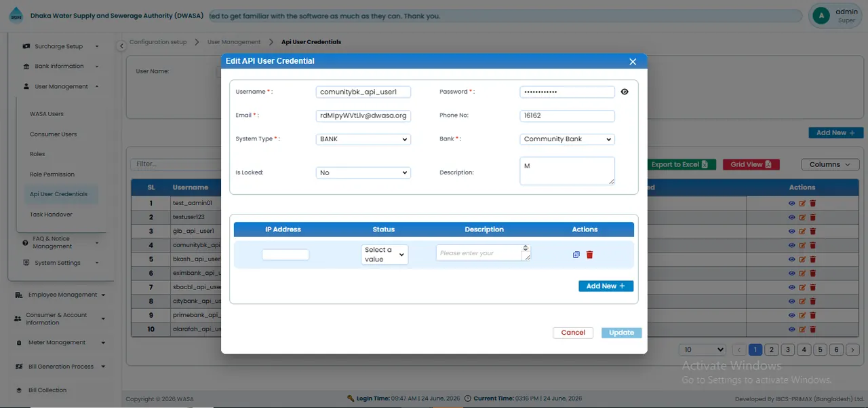Toggle password visibility eye icon
Viewport: 868px width, 408px height.
[625, 92]
